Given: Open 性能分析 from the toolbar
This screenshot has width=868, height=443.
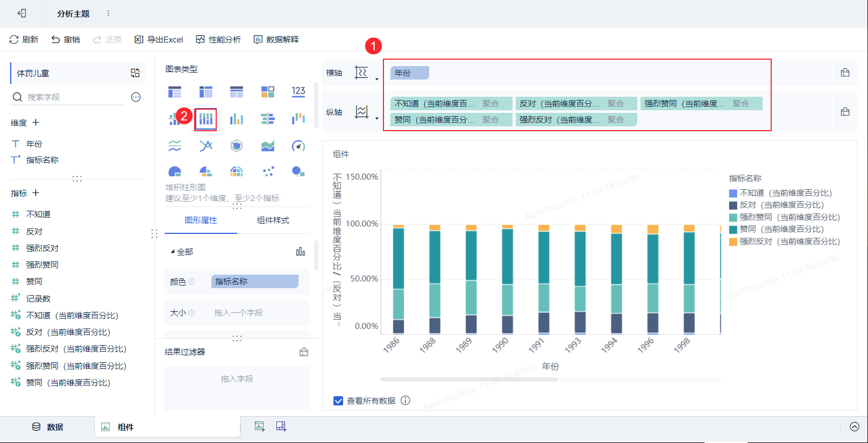Looking at the screenshot, I should point(218,39).
